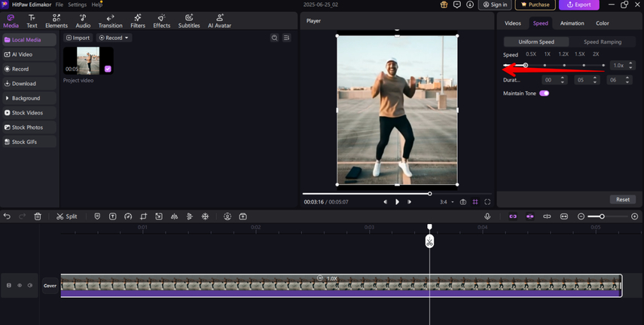
Task: Select the Speed Ramping tab
Action: (x=603, y=42)
